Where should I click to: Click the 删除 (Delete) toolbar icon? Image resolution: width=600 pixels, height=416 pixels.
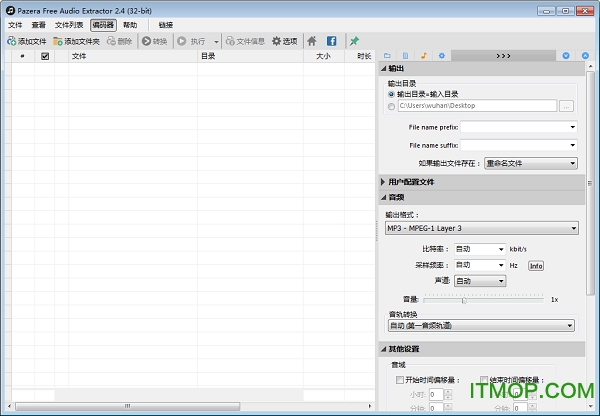pos(111,41)
